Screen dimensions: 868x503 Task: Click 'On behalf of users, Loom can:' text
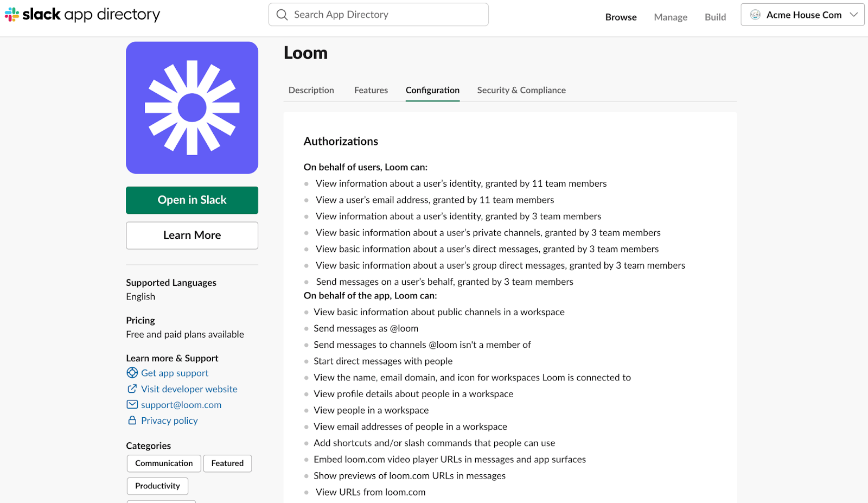coord(366,167)
